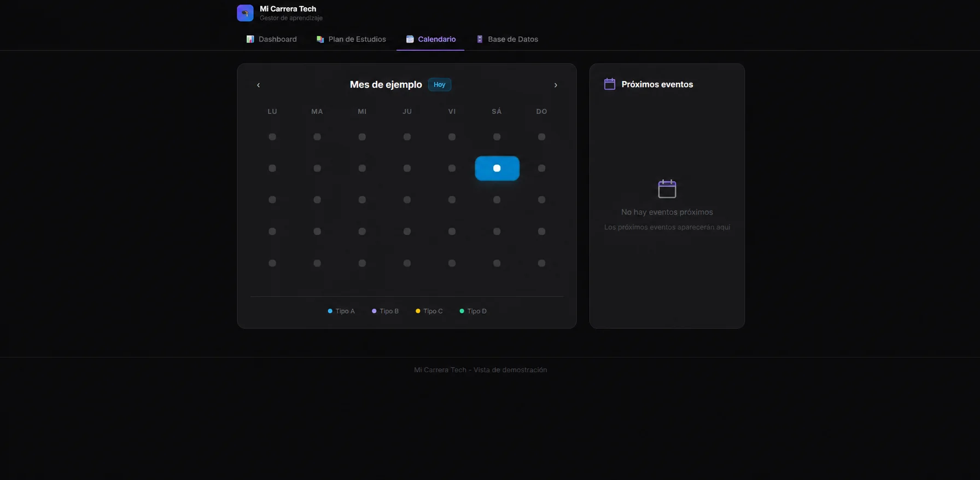Open the Dashboard tab
This screenshot has width=980, height=480.
(x=271, y=39)
